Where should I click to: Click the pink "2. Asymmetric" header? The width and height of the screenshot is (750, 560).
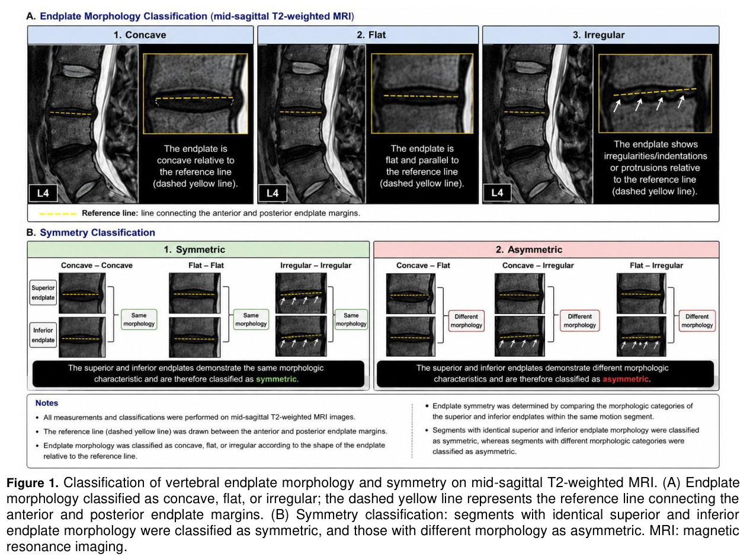546,249
